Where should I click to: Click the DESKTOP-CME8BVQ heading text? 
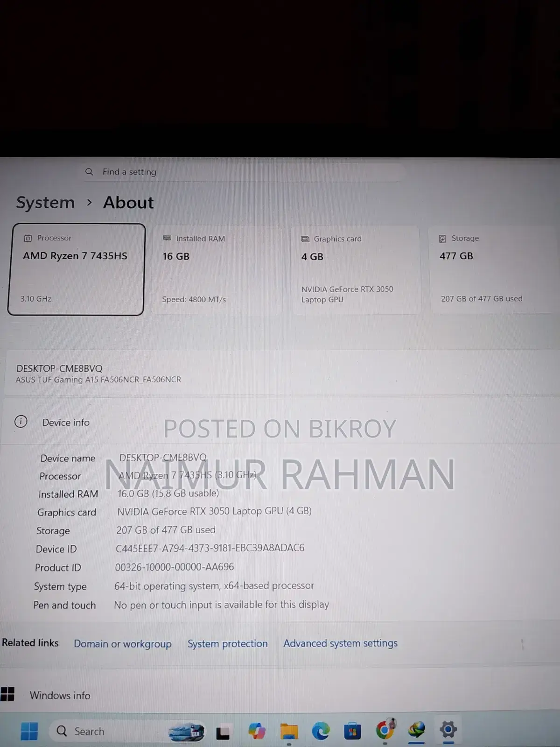[x=59, y=368]
